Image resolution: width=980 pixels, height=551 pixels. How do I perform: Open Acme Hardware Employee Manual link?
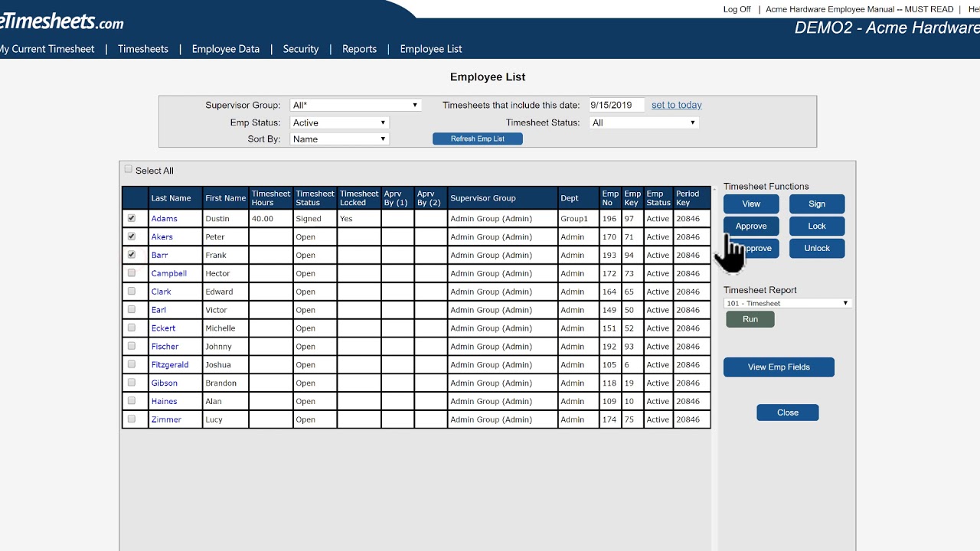coord(860,9)
